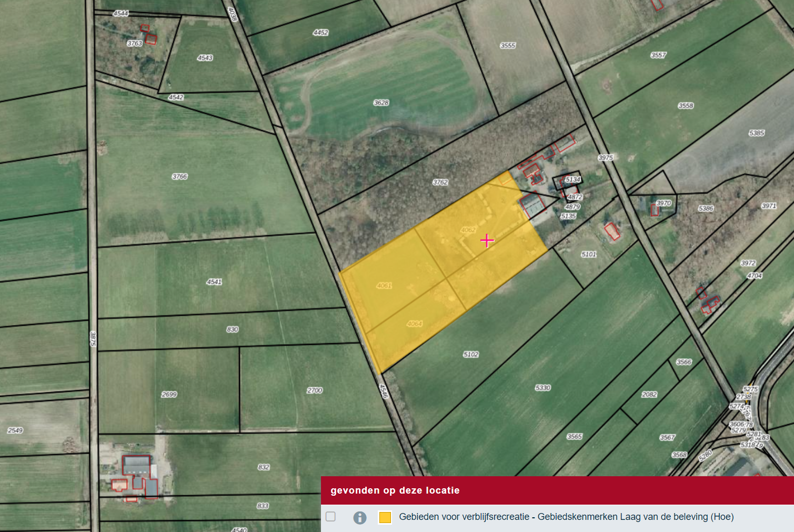Click parcel label 3972
The image size is (794, 532).
pyautogui.click(x=748, y=263)
